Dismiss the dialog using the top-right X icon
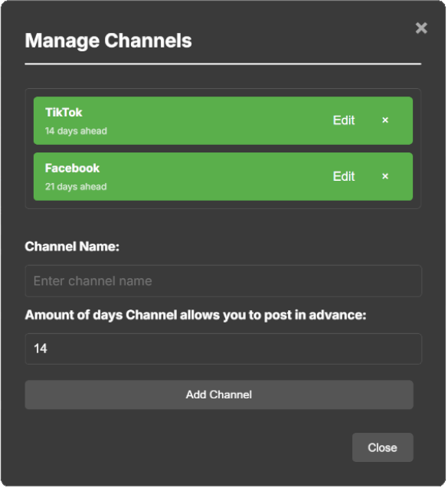 421,28
